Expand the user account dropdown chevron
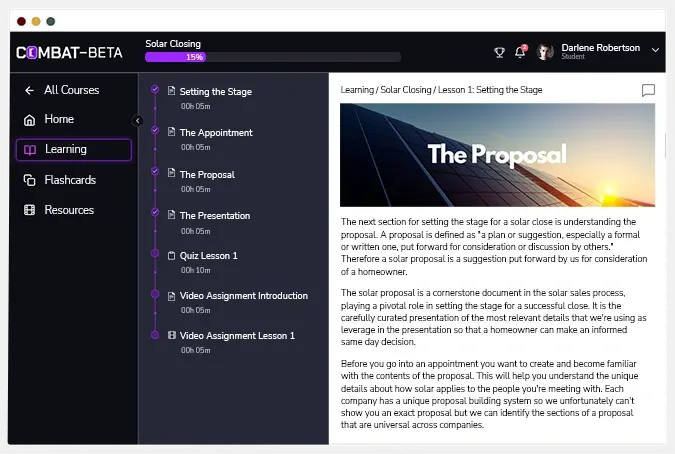This screenshot has height=454, width=675. [655, 49]
